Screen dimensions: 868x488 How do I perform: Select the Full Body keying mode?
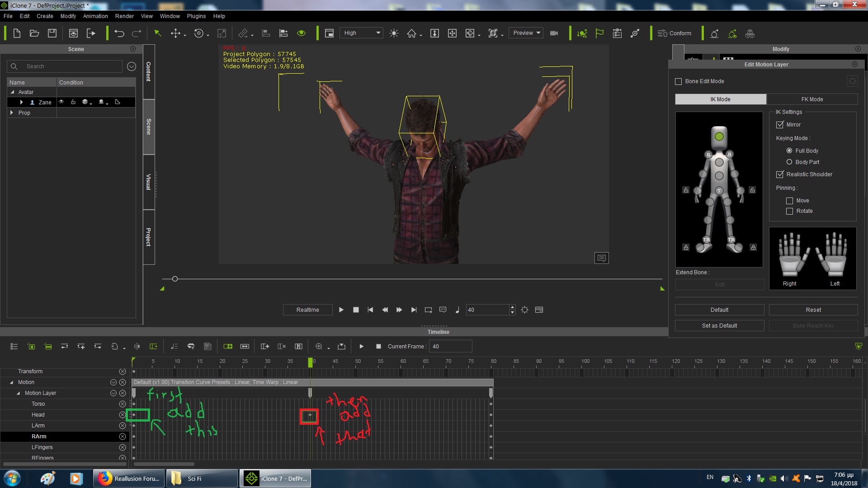coord(789,150)
